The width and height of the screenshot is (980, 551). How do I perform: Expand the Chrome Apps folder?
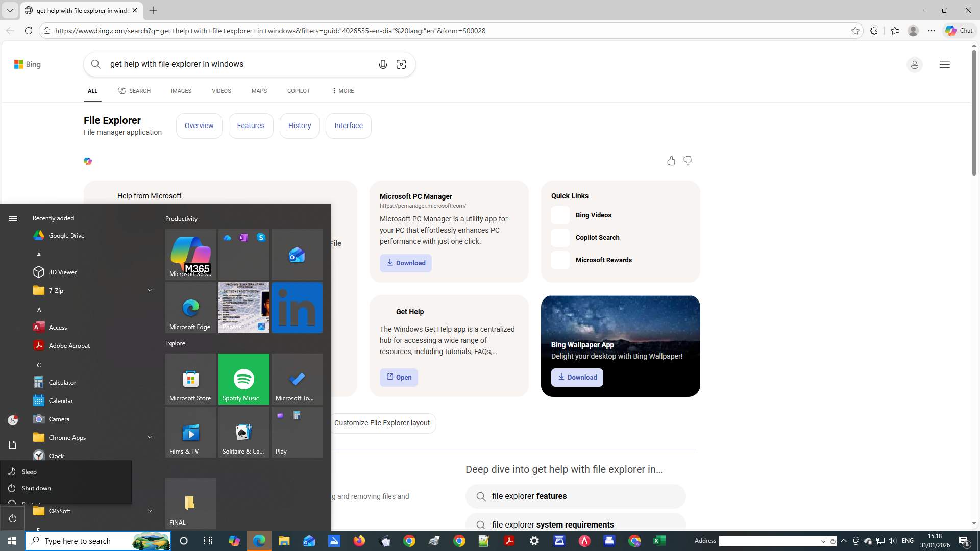(x=150, y=437)
